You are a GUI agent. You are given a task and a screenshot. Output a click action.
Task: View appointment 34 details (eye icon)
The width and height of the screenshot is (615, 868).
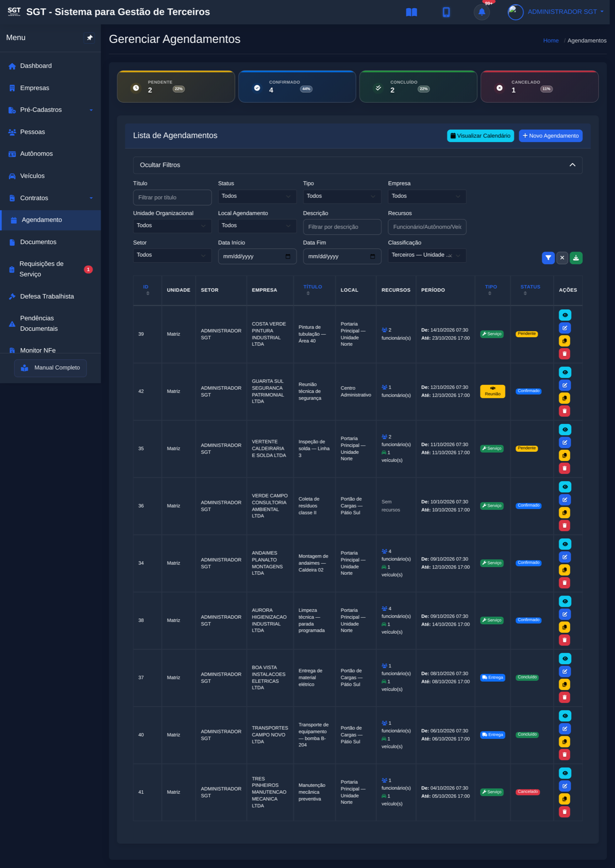pyautogui.click(x=565, y=544)
